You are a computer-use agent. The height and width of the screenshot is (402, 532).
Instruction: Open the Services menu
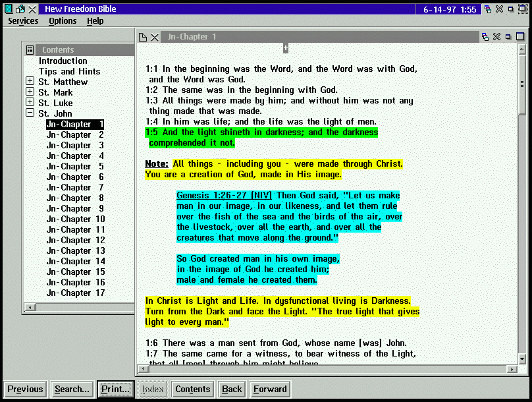pos(23,21)
